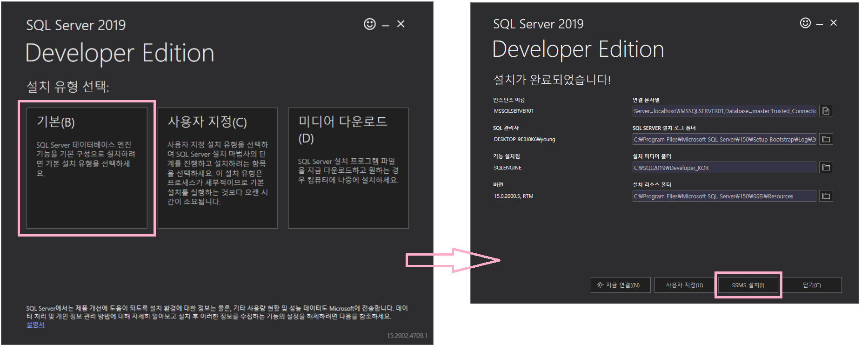Click the install resources folder path field
868x352 pixels.
[x=724, y=196]
